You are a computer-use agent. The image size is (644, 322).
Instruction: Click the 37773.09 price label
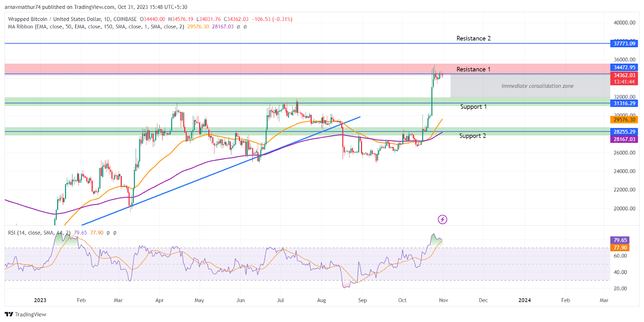(x=624, y=44)
